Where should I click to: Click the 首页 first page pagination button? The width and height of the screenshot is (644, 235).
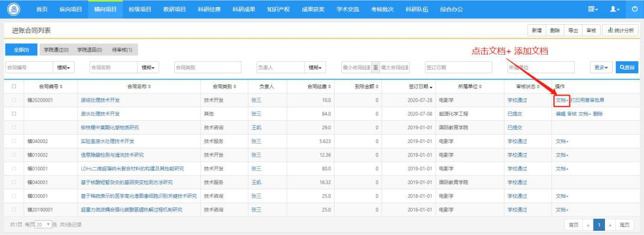click(x=574, y=225)
